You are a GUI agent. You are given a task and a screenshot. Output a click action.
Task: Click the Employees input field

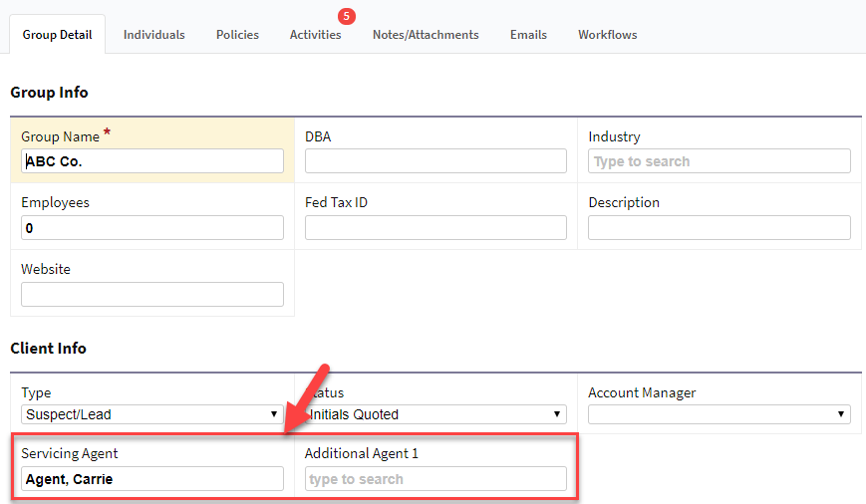(152, 227)
